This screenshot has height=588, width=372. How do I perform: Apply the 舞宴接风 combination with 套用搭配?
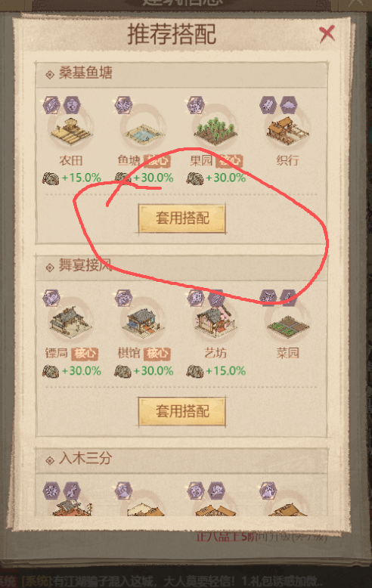[182, 411]
